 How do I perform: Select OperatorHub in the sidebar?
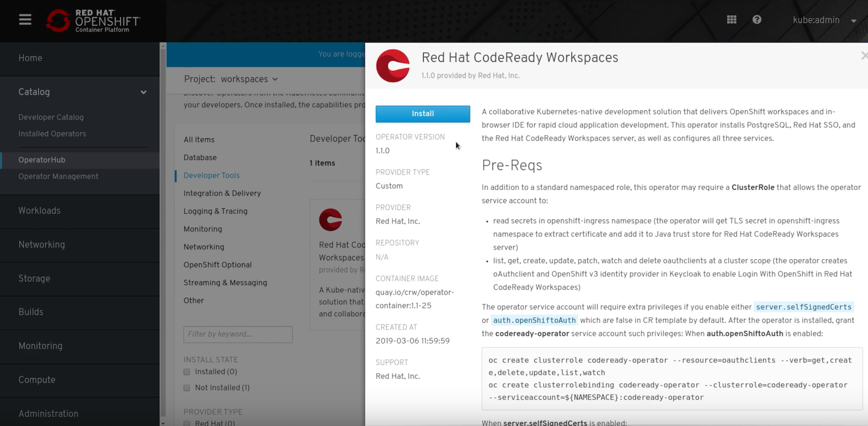pos(80,160)
